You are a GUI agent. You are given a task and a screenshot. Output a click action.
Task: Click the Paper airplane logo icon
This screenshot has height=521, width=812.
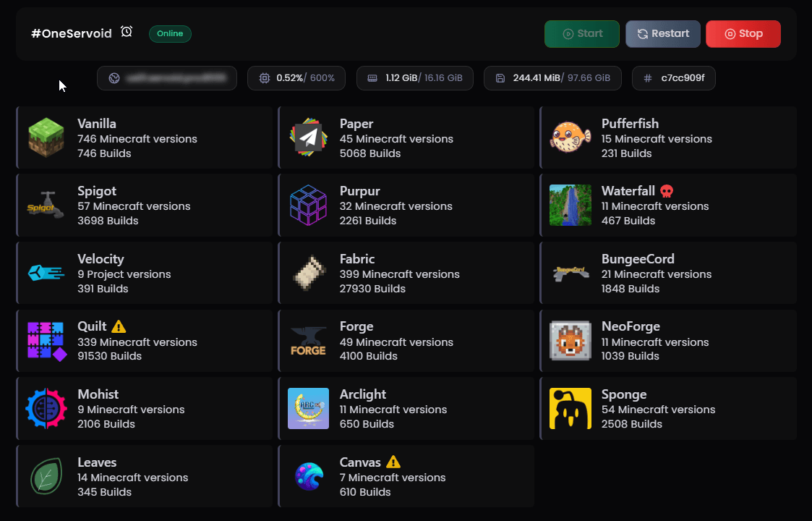click(309, 138)
